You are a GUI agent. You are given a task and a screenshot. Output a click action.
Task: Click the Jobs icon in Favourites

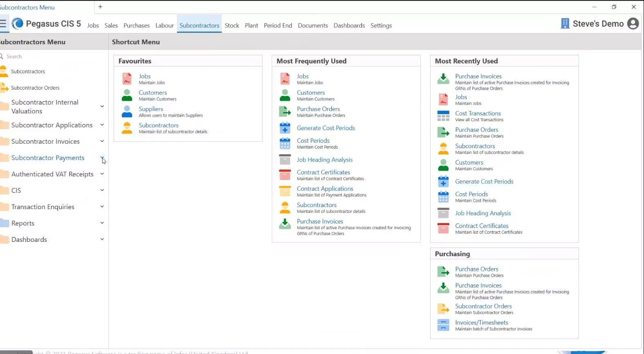(127, 79)
